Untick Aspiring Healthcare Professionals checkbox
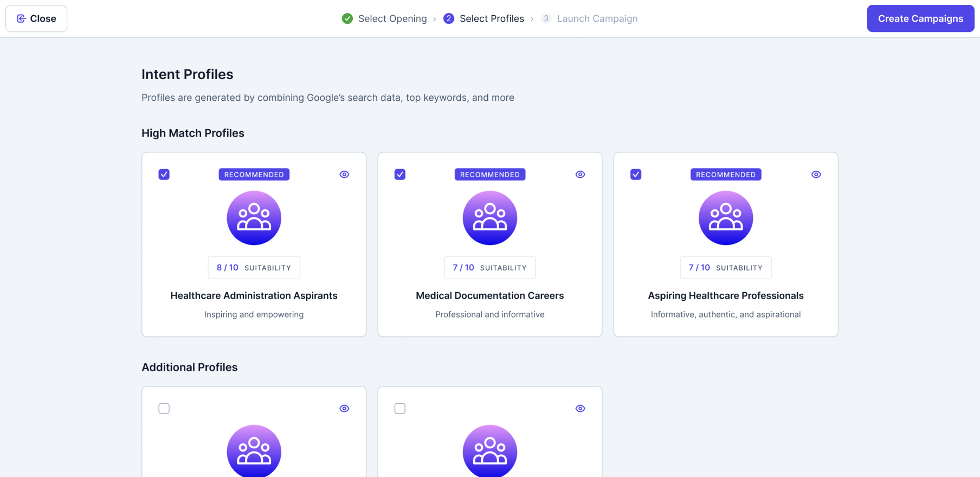This screenshot has height=477, width=980. pos(636,175)
